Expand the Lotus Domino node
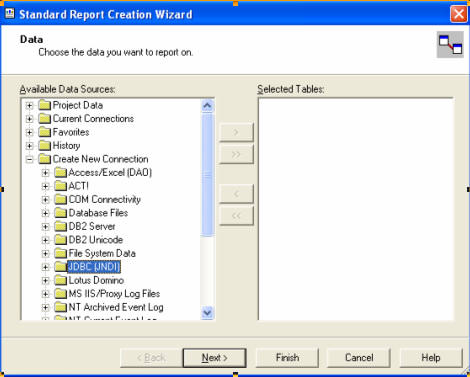The image size is (470, 377). 45,280
